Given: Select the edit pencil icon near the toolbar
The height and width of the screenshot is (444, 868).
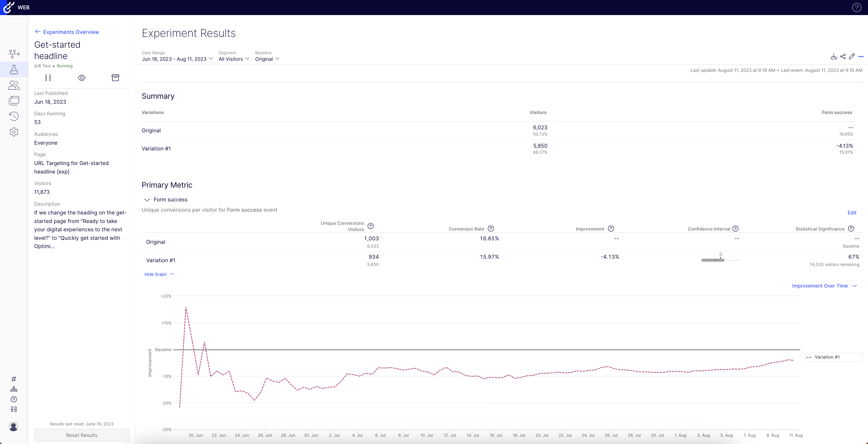Looking at the screenshot, I should point(852,56).
